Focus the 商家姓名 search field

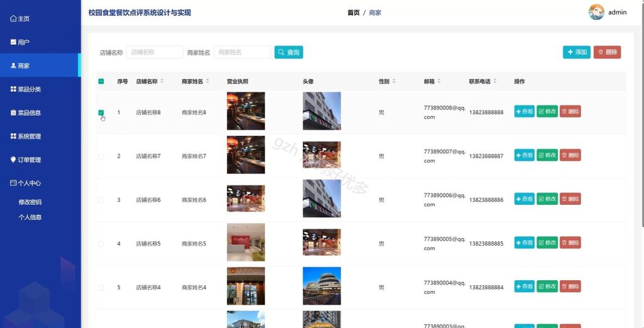point(242,52)
